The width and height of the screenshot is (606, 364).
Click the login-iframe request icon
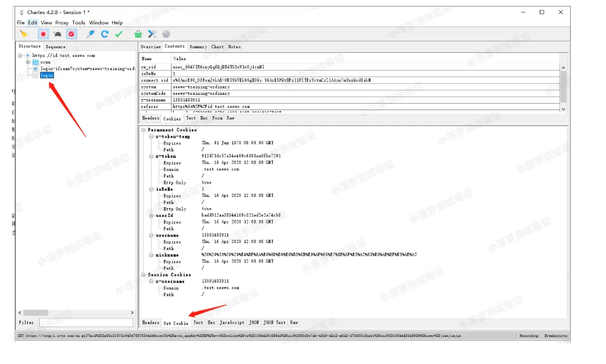35,69
